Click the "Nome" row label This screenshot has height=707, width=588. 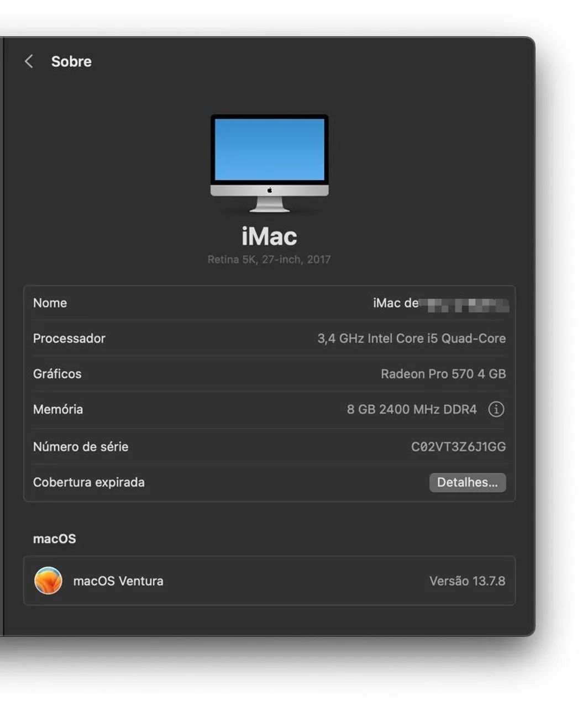tap(50, 303)
